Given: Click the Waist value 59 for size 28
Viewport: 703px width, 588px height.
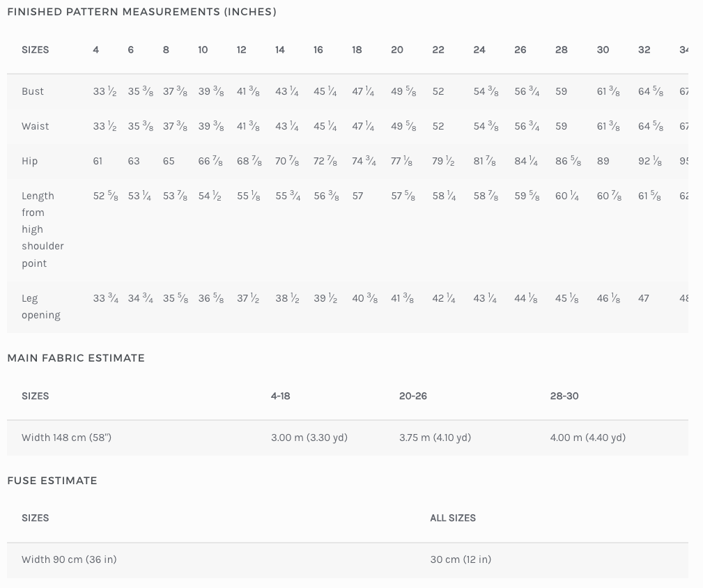Looking at the screenshot, I should point(562,126).
